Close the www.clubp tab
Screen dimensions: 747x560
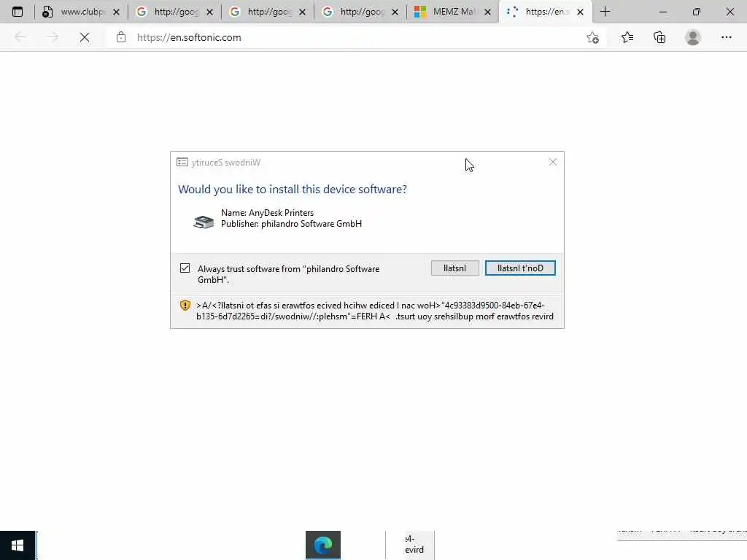[x=116, y=12]
